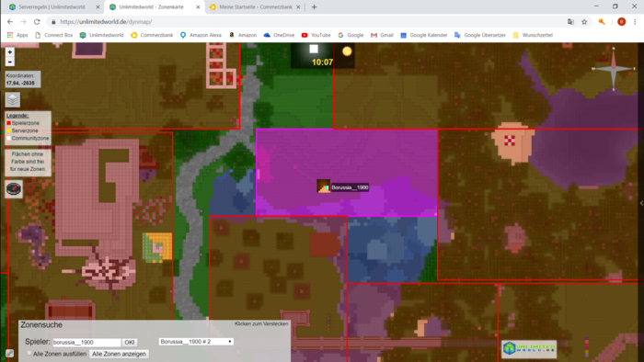Open the Google Übersetzer bookmark
This screenshot has width=644, height=362.
point(480,35)
